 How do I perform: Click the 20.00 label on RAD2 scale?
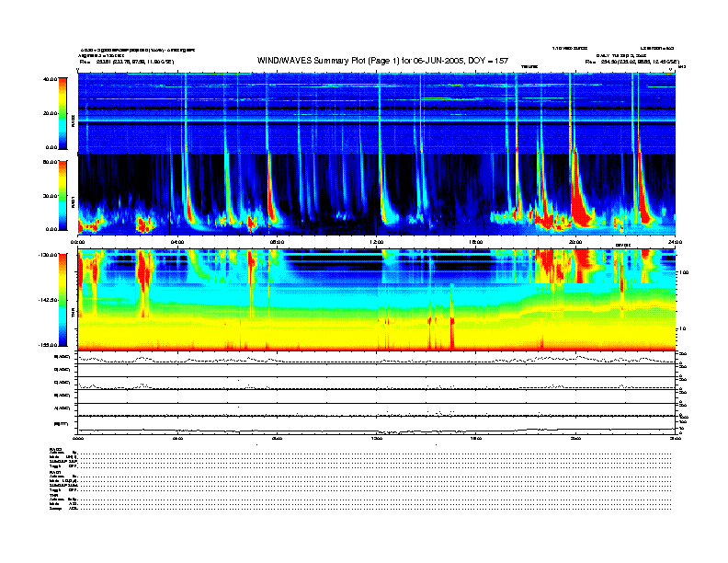pyautogui.click(x=51, y=113)
